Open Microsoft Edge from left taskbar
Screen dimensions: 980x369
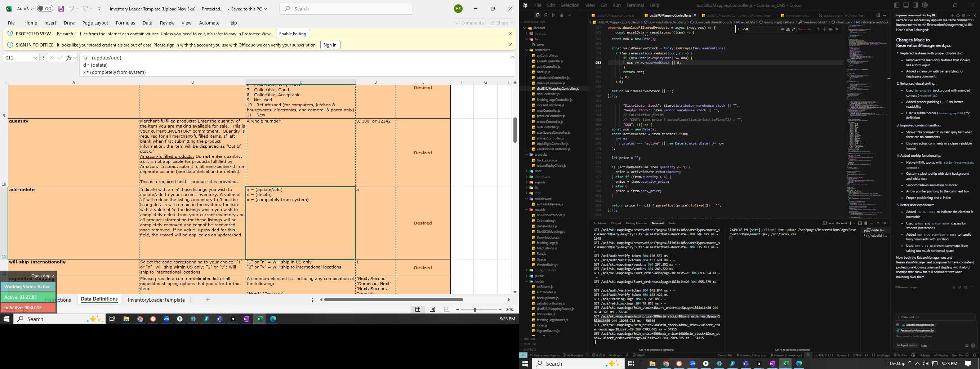[273, 319]
